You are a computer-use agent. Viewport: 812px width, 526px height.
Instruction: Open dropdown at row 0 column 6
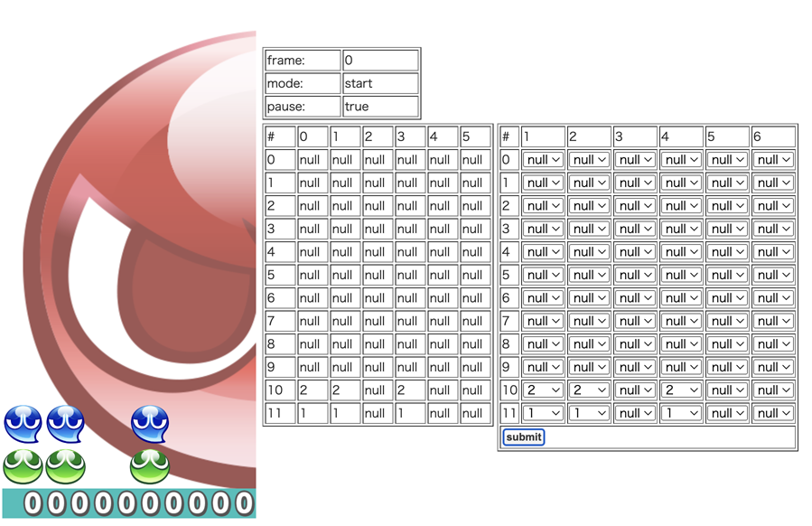click(773, 160)
